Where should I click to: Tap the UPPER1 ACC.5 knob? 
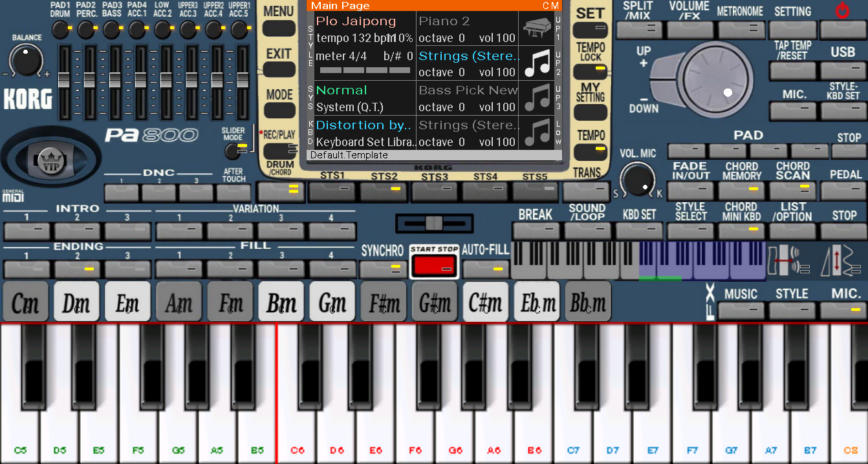239,29
